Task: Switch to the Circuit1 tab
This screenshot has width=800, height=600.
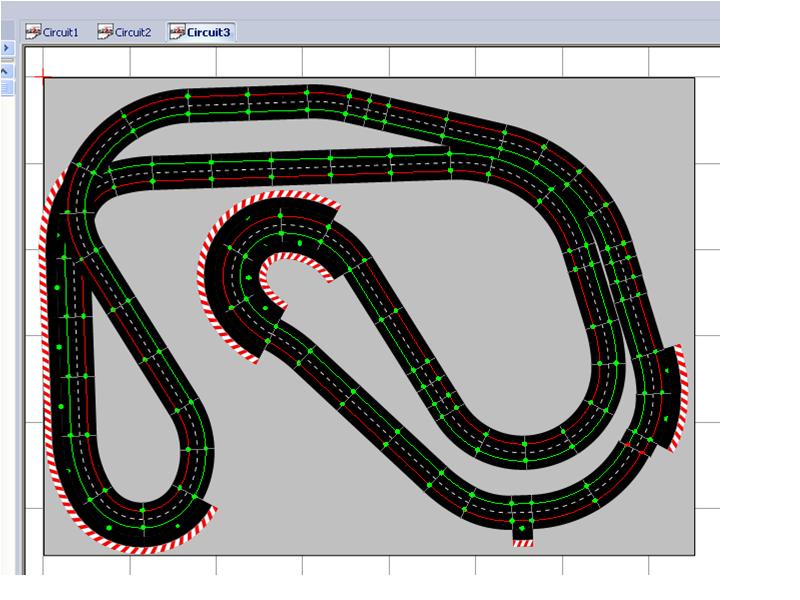Action: click(x=61, y=32)
